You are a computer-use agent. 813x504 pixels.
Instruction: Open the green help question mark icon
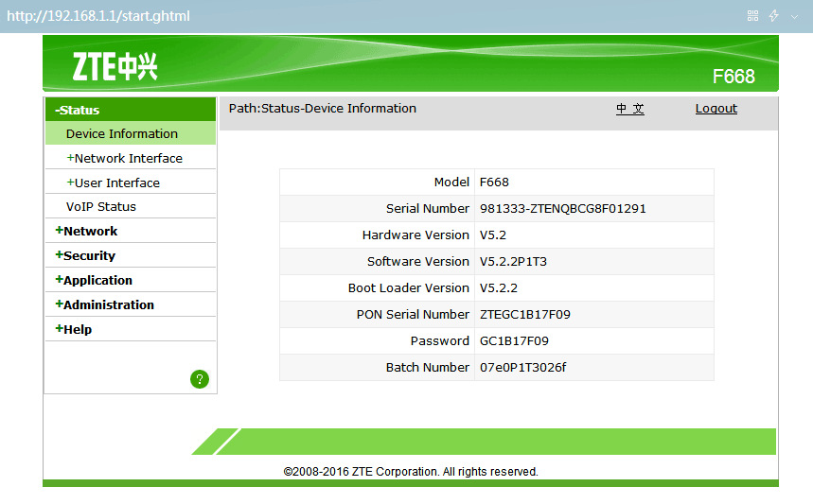200,379
